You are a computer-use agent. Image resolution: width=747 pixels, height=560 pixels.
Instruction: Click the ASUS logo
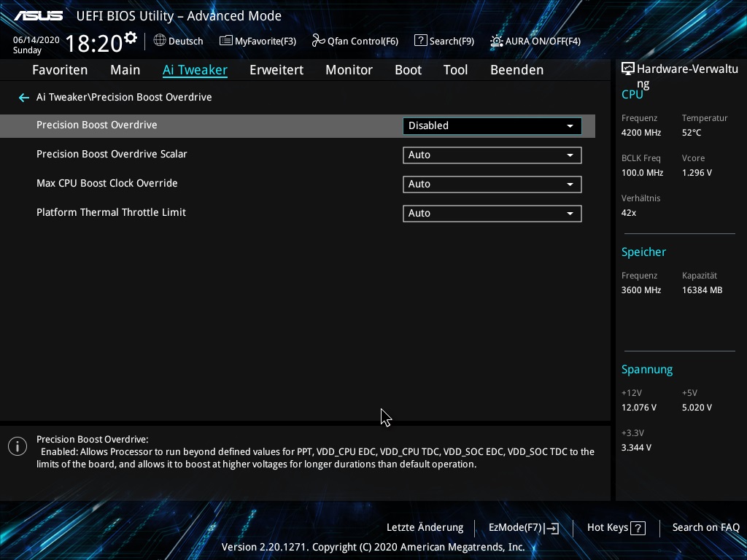(x=38, y=16)
